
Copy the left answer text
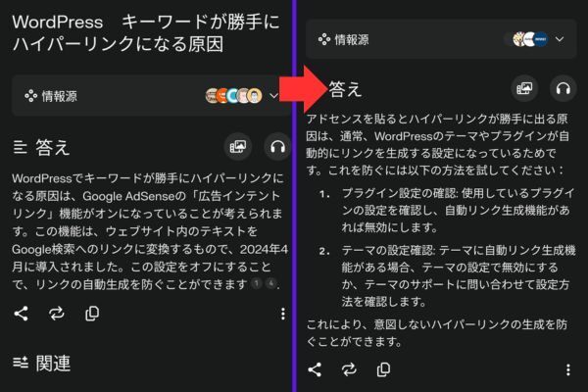pos(92,314)
